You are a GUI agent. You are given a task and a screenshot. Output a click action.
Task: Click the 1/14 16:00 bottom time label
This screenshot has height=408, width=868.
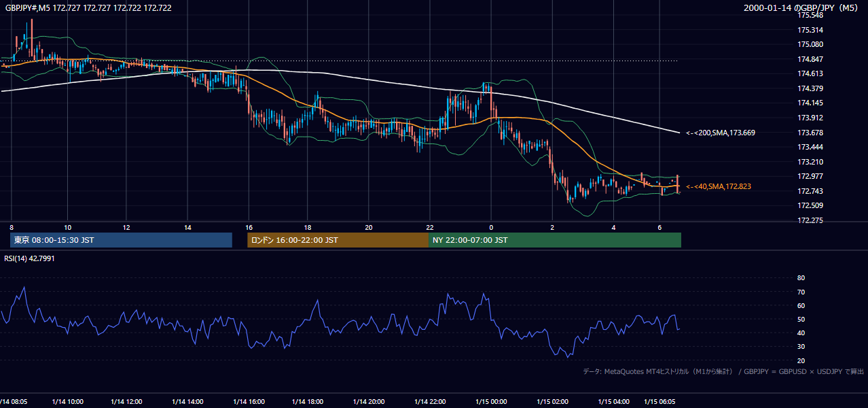[x=249, y=402]
